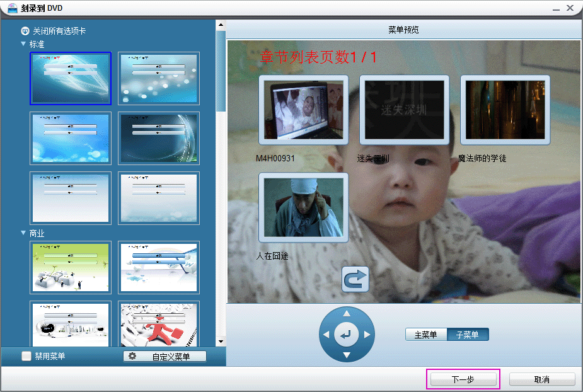Click the 取消 button
Image resolution: width=583 pixels, height=392 pixels.
point(542,379)
